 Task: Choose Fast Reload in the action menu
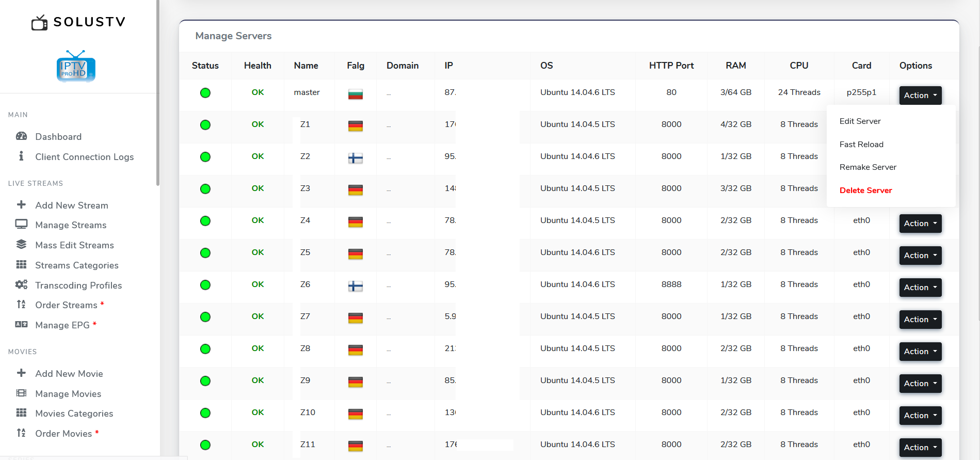click(861, 145)
